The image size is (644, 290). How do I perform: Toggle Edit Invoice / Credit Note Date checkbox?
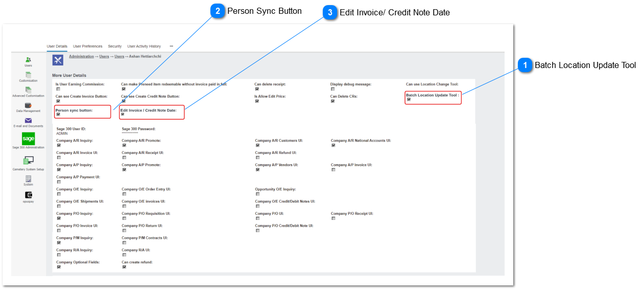coord(123,115)
